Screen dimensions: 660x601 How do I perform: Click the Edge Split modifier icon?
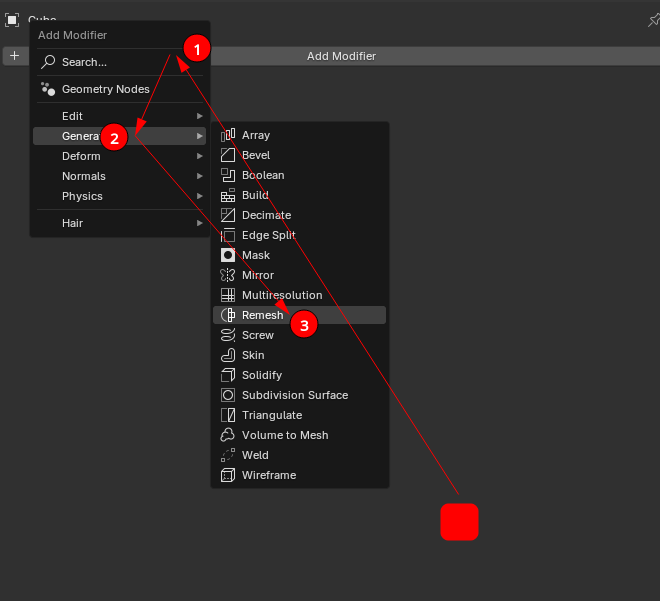click(x=228, y=235)
